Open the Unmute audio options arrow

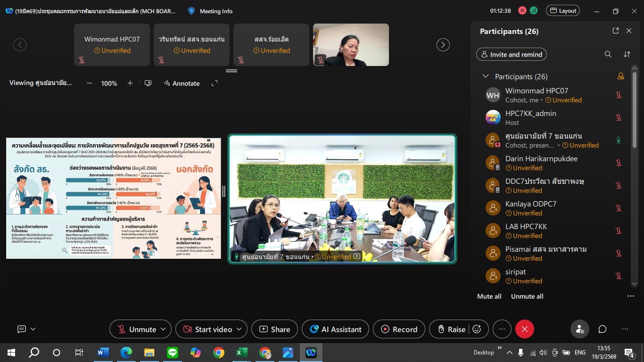tap(163, 329)
